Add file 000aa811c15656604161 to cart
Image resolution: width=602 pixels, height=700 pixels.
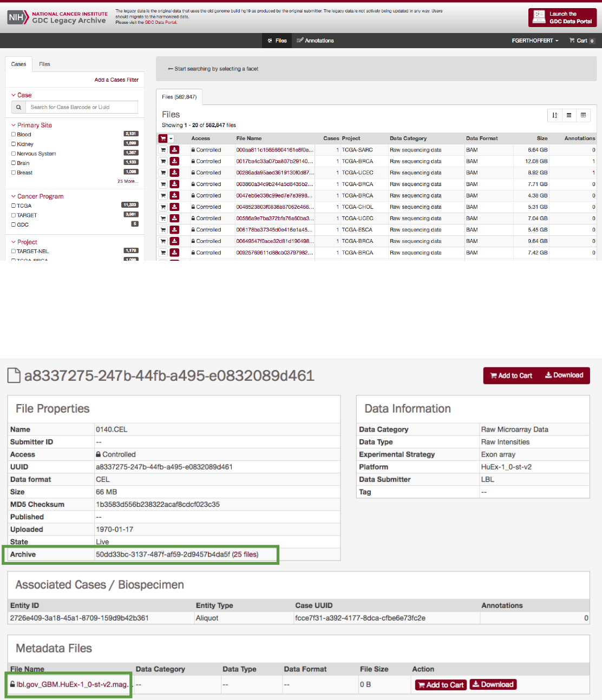[x=163, y=150]
